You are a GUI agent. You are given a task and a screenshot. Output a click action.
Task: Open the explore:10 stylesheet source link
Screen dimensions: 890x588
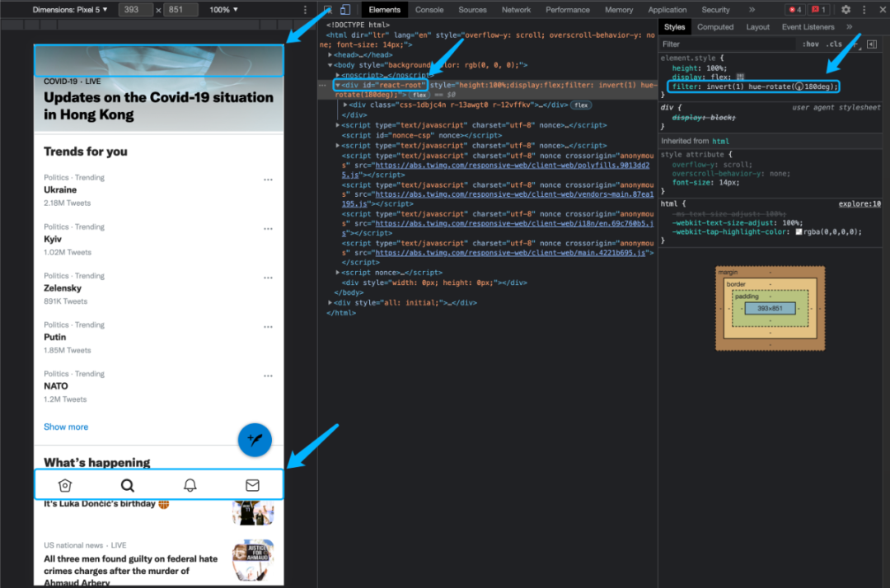(860, 204)
